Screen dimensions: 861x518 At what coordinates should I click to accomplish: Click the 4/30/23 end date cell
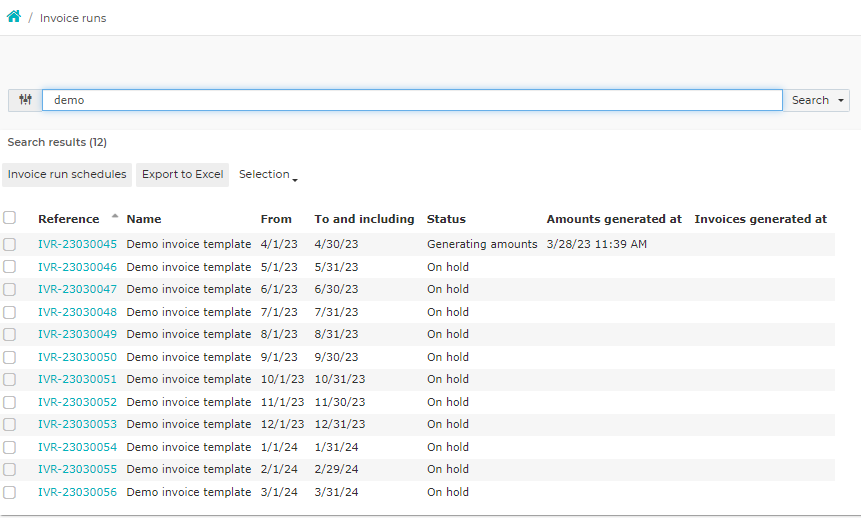(336, 244)
